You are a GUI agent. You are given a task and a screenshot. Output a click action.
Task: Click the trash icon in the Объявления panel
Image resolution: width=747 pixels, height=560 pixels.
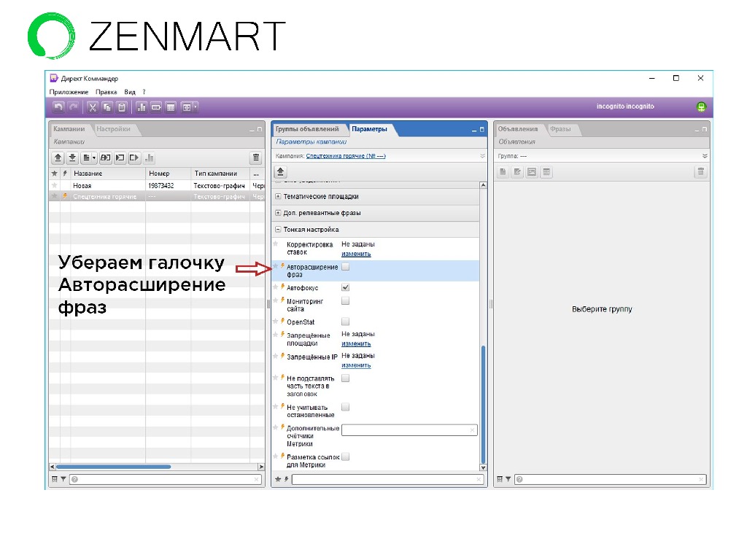701,172
